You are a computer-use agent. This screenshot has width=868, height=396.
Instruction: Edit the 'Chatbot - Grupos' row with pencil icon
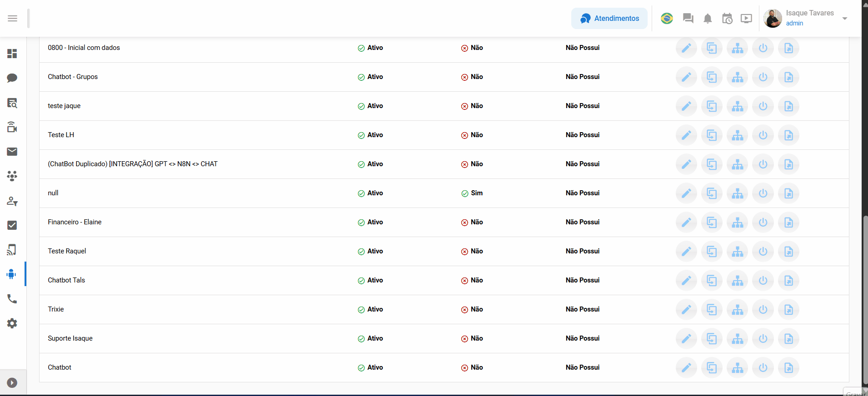[686, 77]
